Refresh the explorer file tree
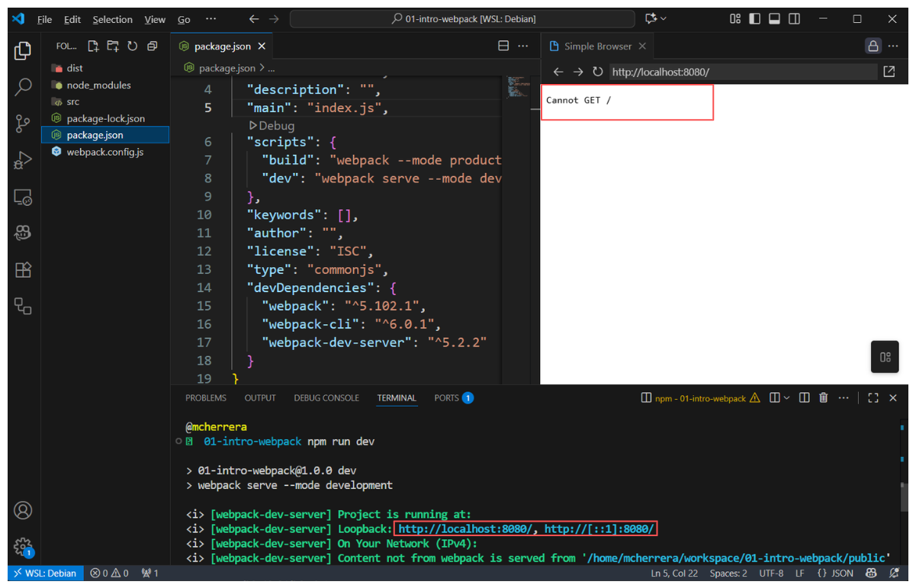The height and width of the screenshot is (588, 916). [x=133, y=47]
